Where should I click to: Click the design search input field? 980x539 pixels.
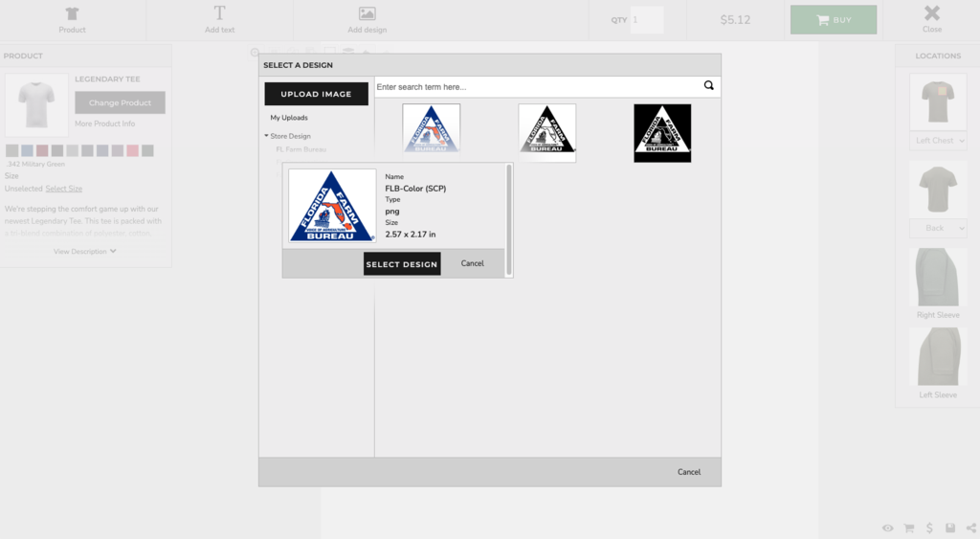click(536, 87)
